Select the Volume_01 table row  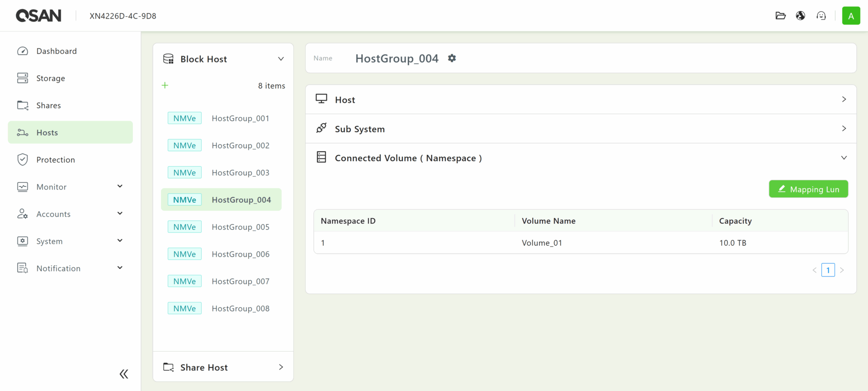point(542,243)
